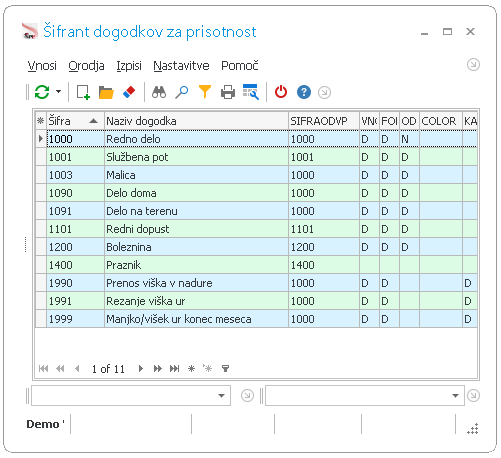Expand the right bottom combo box
The image size is (501, 458).
(455, 396)
